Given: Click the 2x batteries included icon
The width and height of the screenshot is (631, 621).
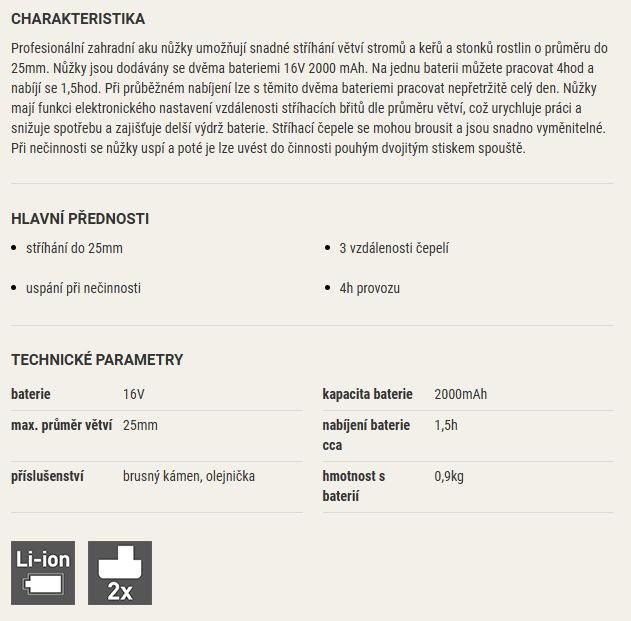Looking at the screenshot, I should point(120,573).
